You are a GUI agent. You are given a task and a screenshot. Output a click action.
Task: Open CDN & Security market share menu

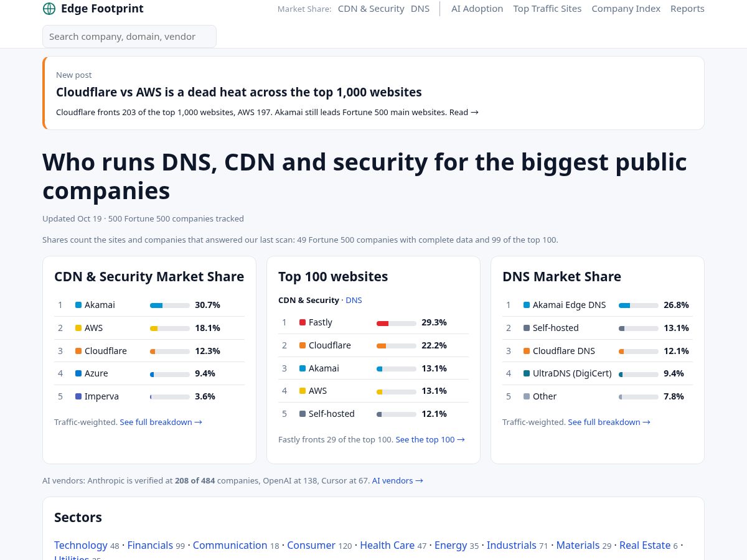371,9
